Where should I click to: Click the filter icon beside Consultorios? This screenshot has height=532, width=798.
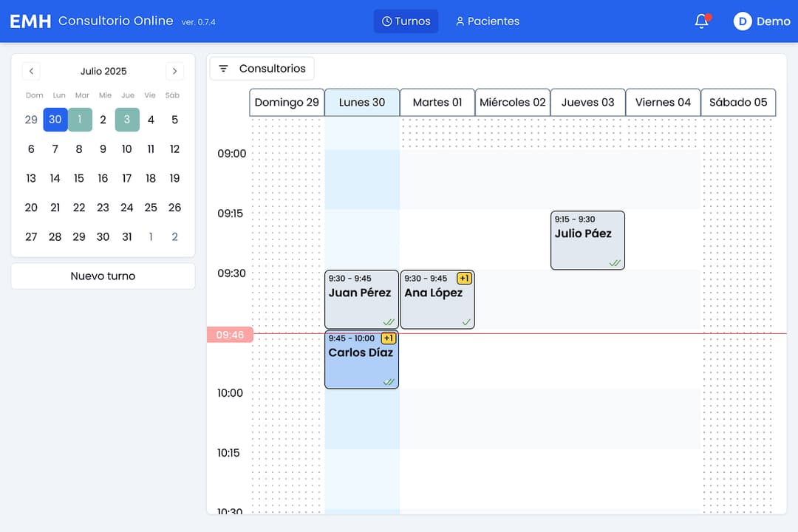click(x=223, y=69)
